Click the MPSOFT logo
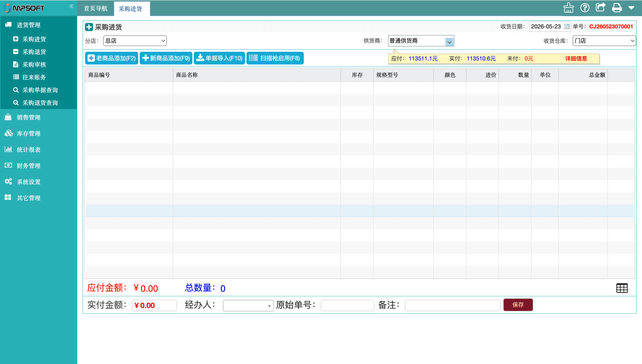The height and width of the screenshot is (364, 642). 24,8
